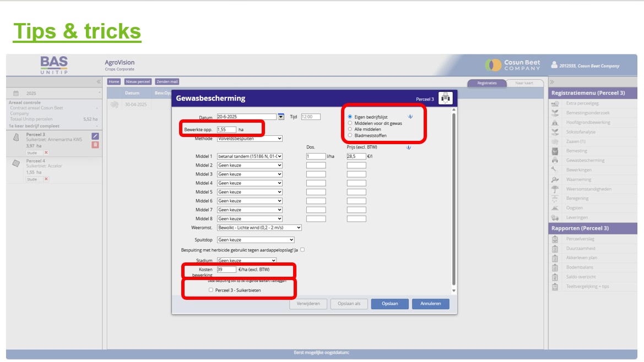Open the Methode dropdown
This screenshot has height=362, width=644.
(x=250, y=139)
